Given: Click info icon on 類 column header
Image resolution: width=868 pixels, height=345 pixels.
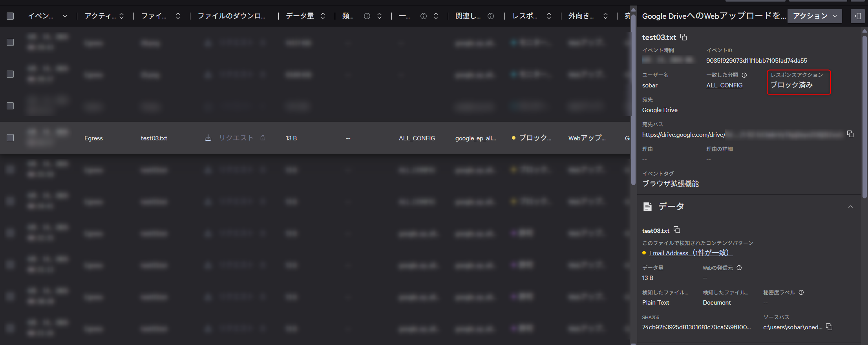Looking at the screenshot, I should point(367,16).
